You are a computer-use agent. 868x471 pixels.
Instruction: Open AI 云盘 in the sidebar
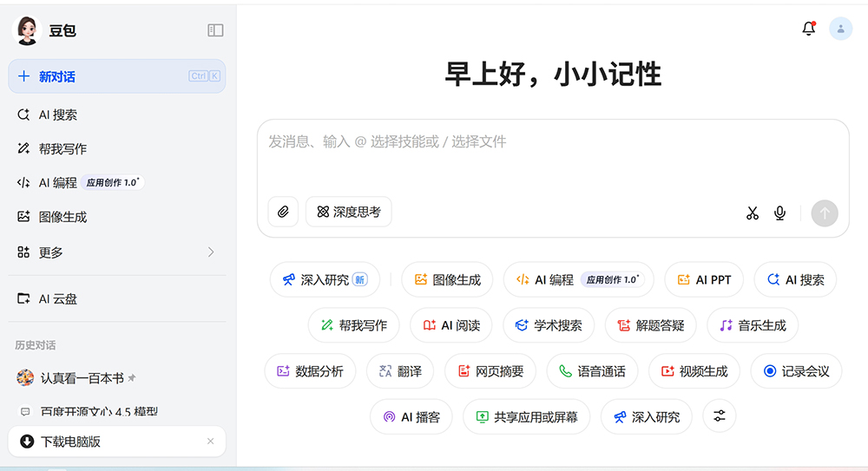pos(117,299)
